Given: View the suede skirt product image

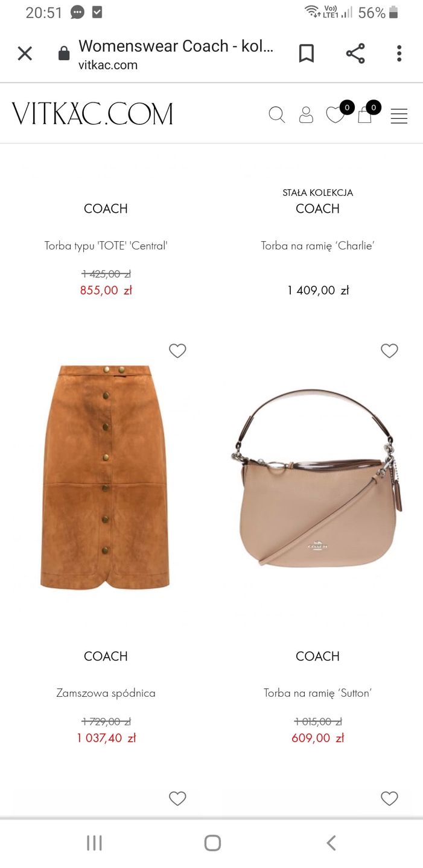Looking at the screenshot, I should 105,476.
